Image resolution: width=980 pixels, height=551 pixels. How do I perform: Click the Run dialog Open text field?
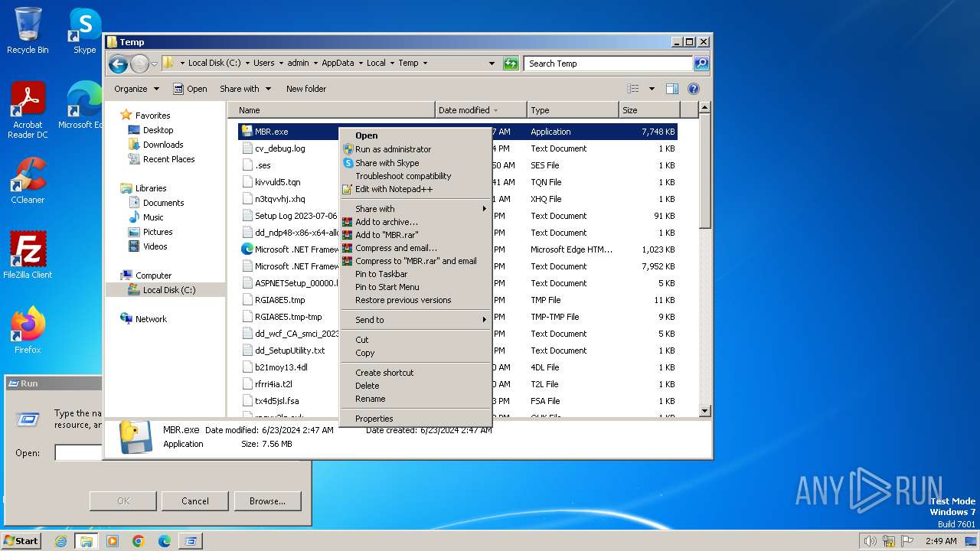(x=78, y=453)
